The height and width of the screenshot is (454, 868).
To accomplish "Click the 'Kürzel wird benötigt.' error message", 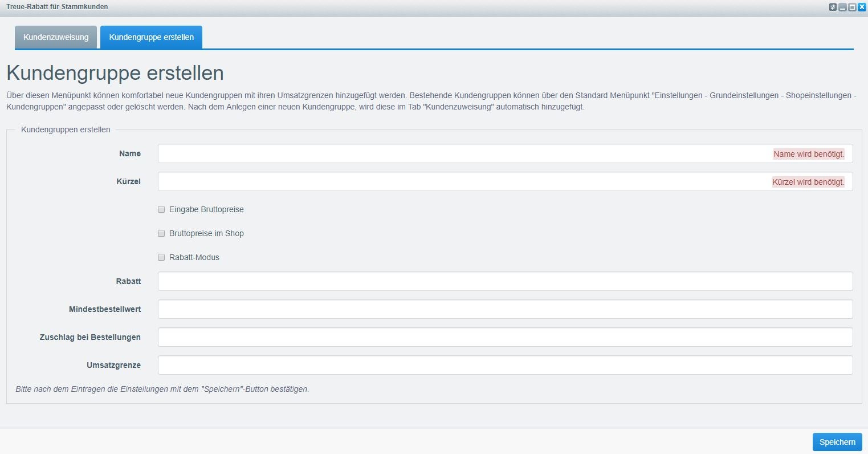I will coord(808,182).
